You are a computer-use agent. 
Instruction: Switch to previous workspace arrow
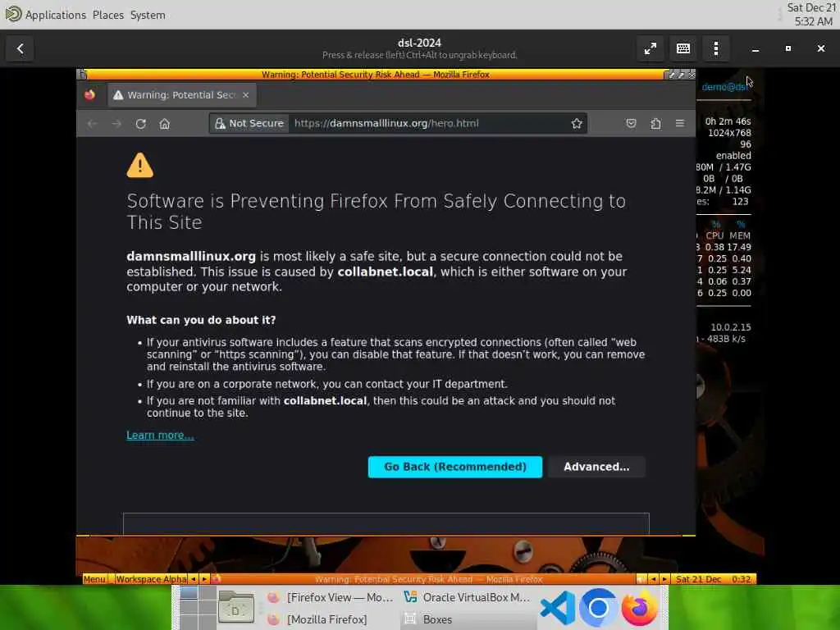point(194,579)
